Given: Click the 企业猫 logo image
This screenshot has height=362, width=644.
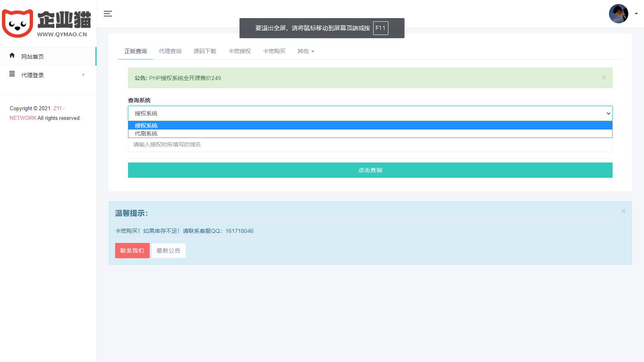Looking at the screenshot, I should (47, 23).
